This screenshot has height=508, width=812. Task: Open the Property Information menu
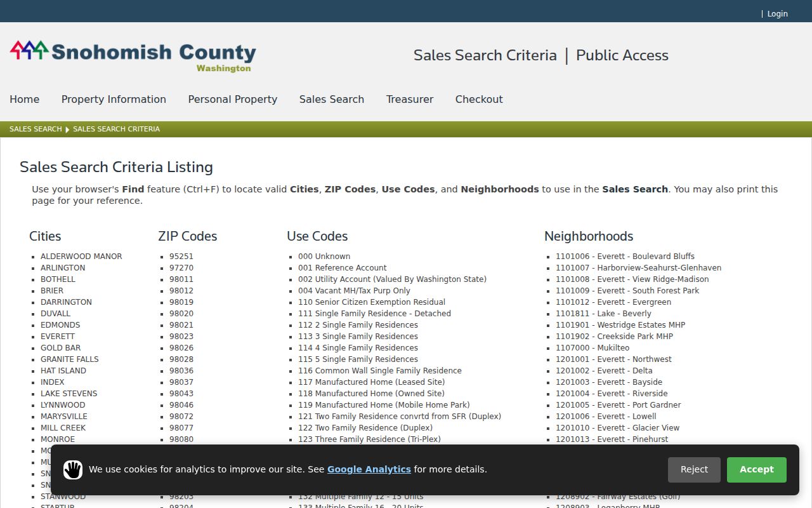114,99
